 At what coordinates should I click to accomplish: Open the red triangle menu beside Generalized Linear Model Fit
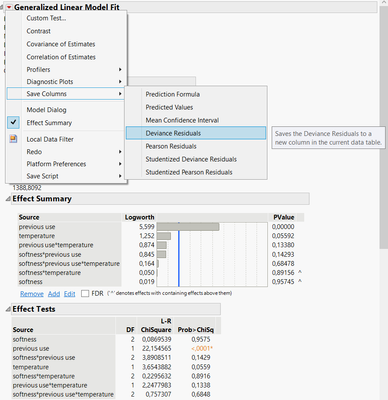point(9,7)
